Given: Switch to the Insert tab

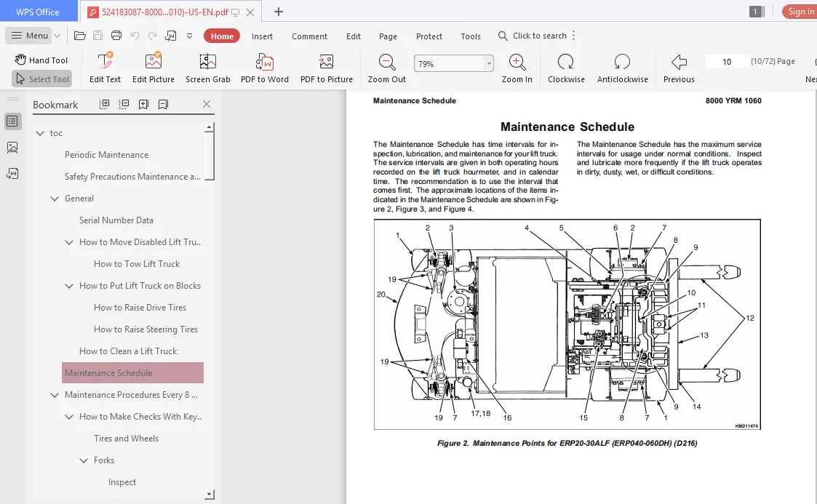Looking at the screenshot, I should click(x=262, y=36).
